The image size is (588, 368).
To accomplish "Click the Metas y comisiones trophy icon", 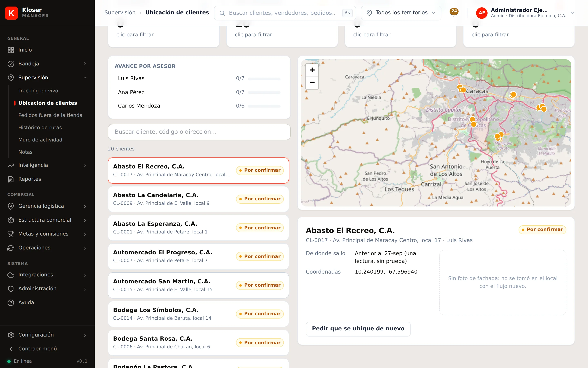I will click(x=11, y=234).
